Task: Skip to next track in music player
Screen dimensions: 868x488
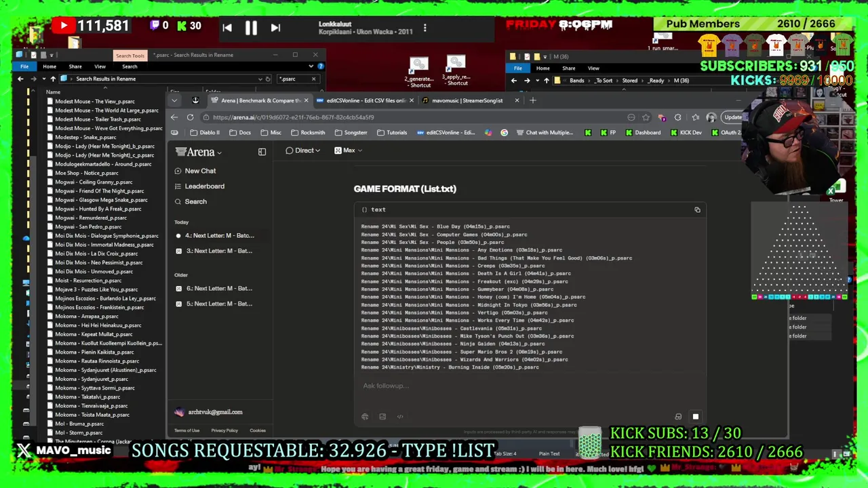Action: [x=275, y=28]
